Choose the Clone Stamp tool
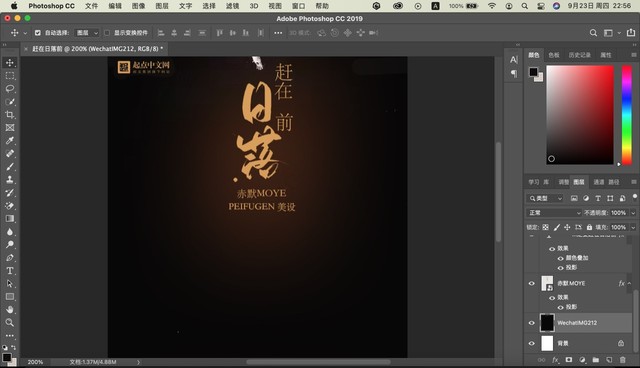The height and width of the screenshot is (368, 640). click(10, 180)
